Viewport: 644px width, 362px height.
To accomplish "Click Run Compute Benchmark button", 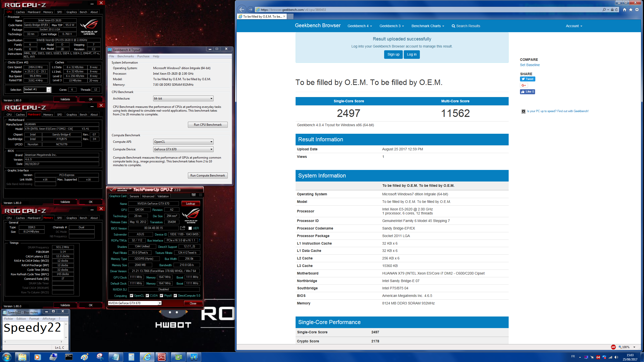I will 208,175.
